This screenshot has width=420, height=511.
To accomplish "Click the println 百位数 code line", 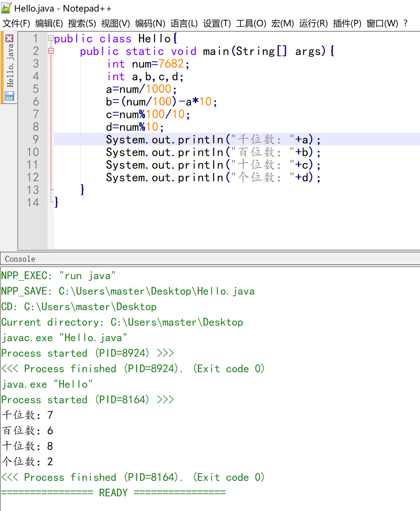I will tap(213, 152).
